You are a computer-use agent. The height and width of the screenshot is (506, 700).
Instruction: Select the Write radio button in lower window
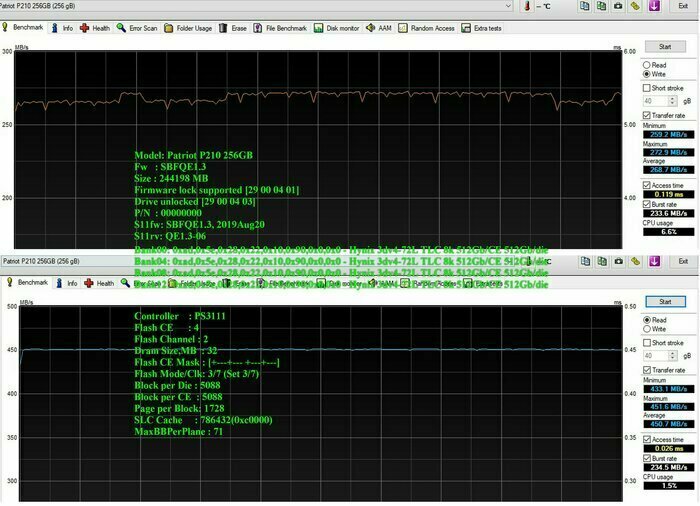pyautogui.click(x=646, y=329)
